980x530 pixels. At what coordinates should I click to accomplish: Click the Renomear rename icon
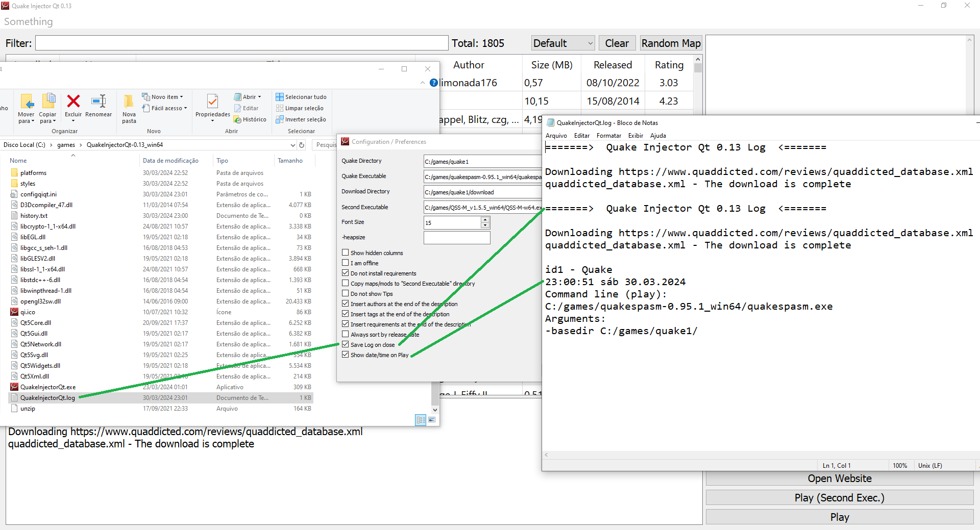click(x=99, y=102)
